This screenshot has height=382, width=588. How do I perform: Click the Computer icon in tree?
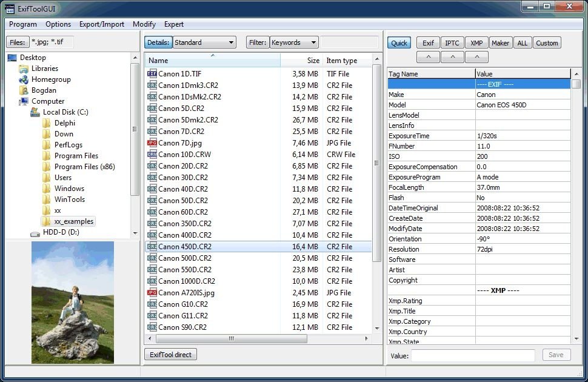24,101
